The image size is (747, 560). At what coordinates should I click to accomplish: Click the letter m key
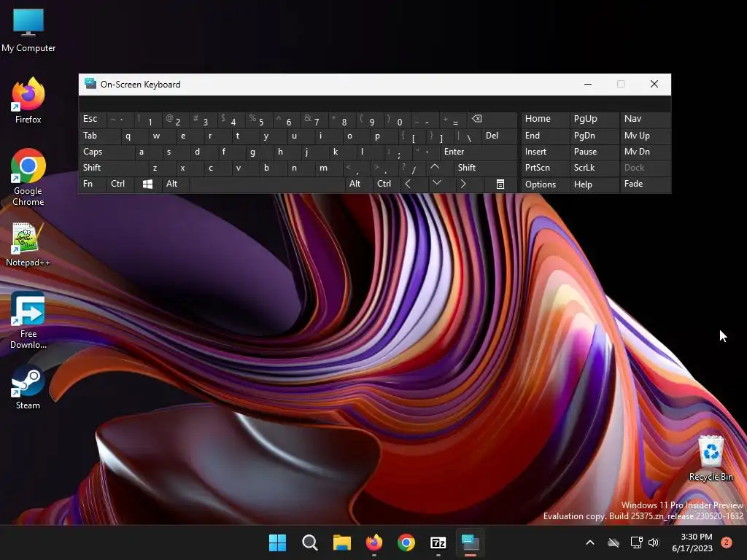pos(329,168)
